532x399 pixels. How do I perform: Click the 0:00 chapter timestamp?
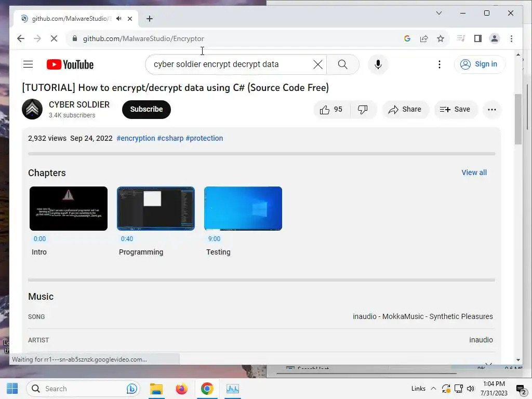click(x=39, y=239)
